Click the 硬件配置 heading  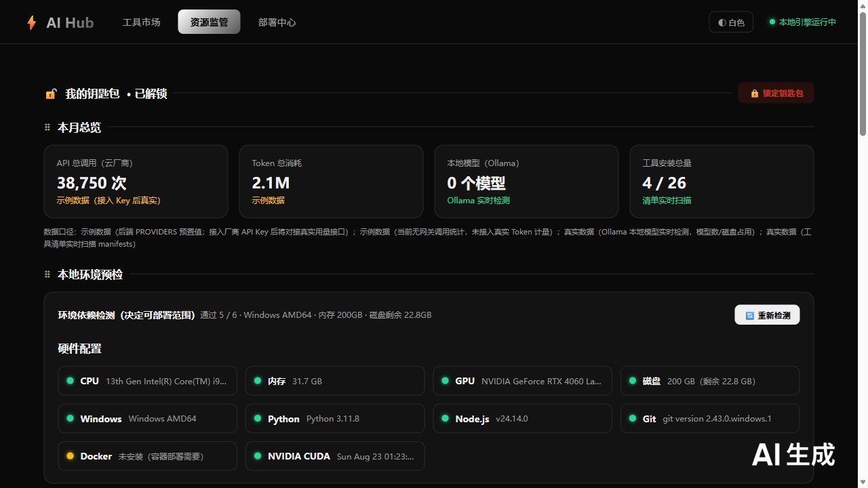pos(80,349)
